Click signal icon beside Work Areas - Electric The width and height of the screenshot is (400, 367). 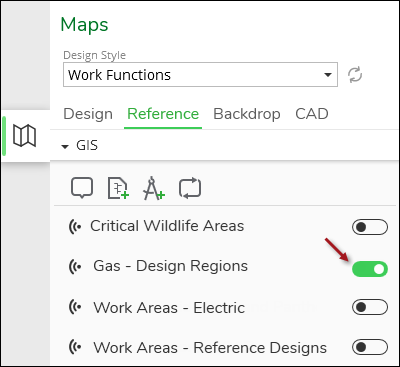75,307
